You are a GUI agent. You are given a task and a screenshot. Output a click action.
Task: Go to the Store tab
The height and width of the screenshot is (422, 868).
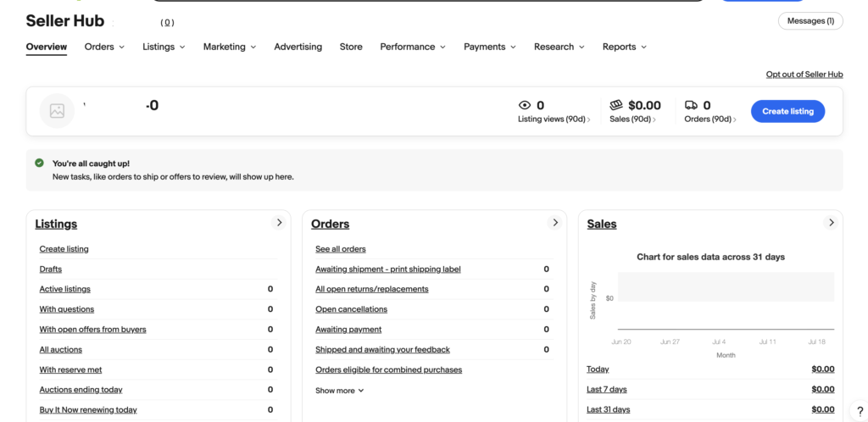point(351,47)
